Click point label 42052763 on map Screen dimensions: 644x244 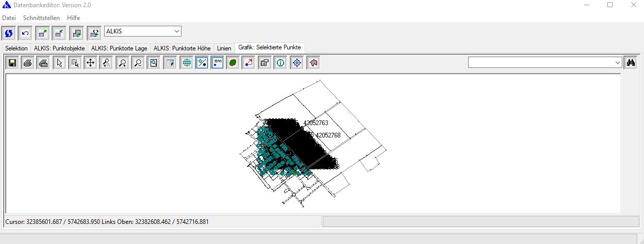click(316, 123)
